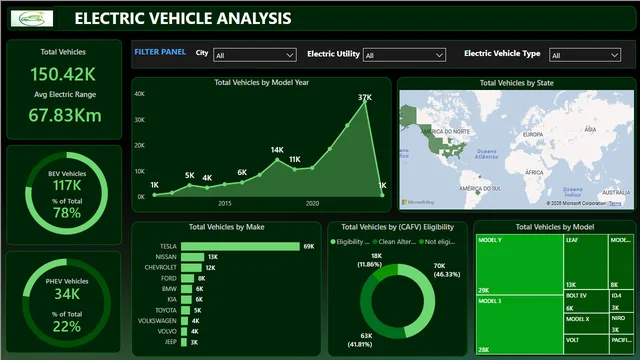Click the 5K data point on the line chart
The height and width of the screenshot is (360, 640).
pyautogui.click(x=190, y=185)
